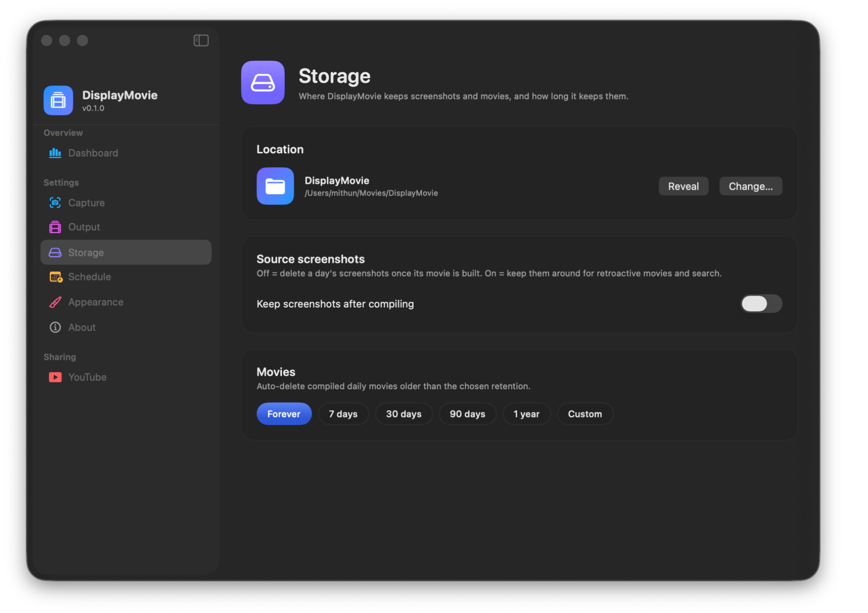Image resolution: width=868 pixels, height=613 pixels.
Task: Click the YouTube play icon
Action: click(x=55, y=377)
